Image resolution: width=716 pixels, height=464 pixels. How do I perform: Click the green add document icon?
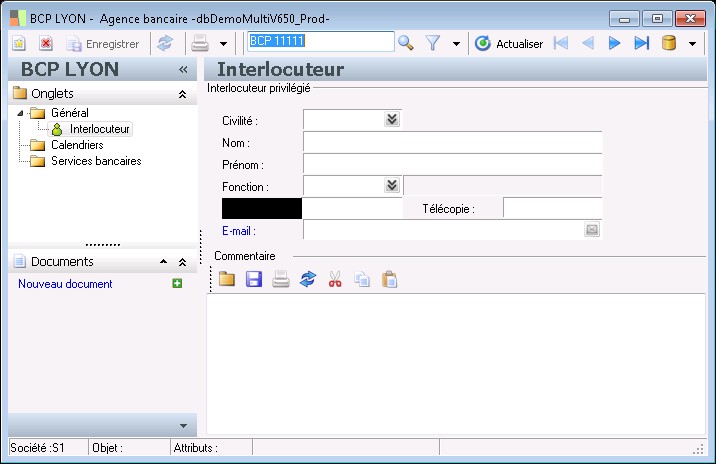click(177, 284)
